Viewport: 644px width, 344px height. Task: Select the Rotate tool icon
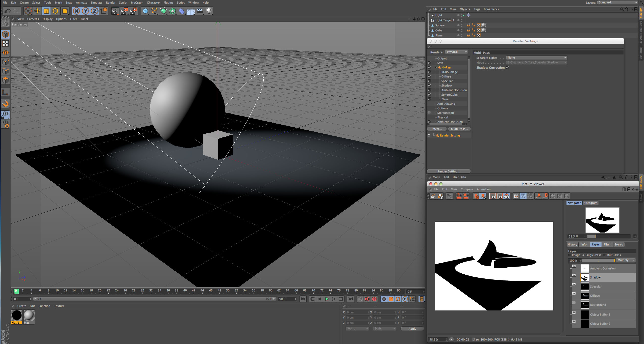(x=55, y=11)
